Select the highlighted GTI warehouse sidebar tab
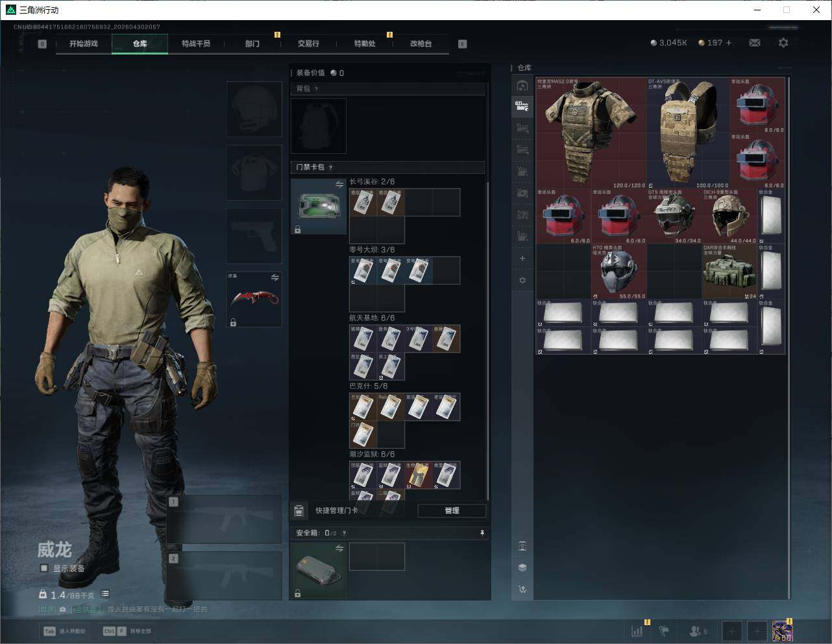The height and width of the screenshot is (644, 832). tap(522, 105)
